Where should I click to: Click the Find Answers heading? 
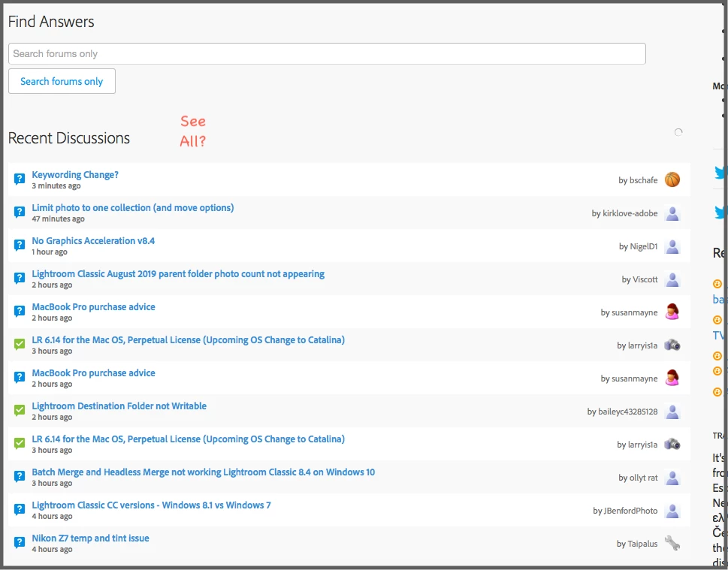51,22
